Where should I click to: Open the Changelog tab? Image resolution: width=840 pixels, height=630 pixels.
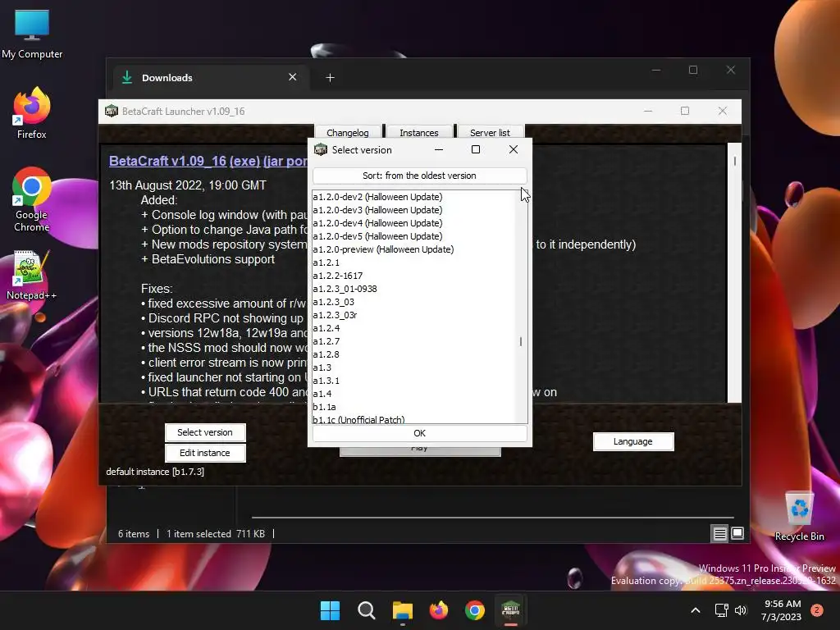348,132
